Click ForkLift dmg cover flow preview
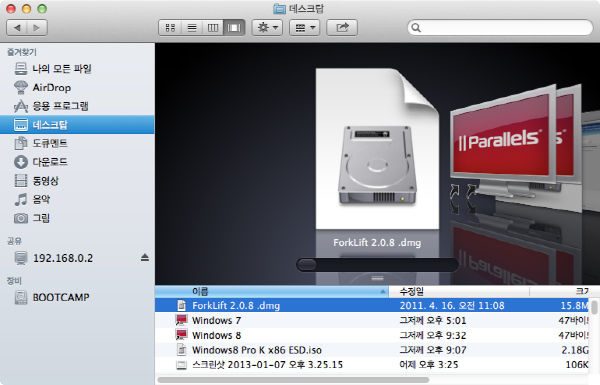The height and width of the screenshot is (385, 600). click(377, 148)
